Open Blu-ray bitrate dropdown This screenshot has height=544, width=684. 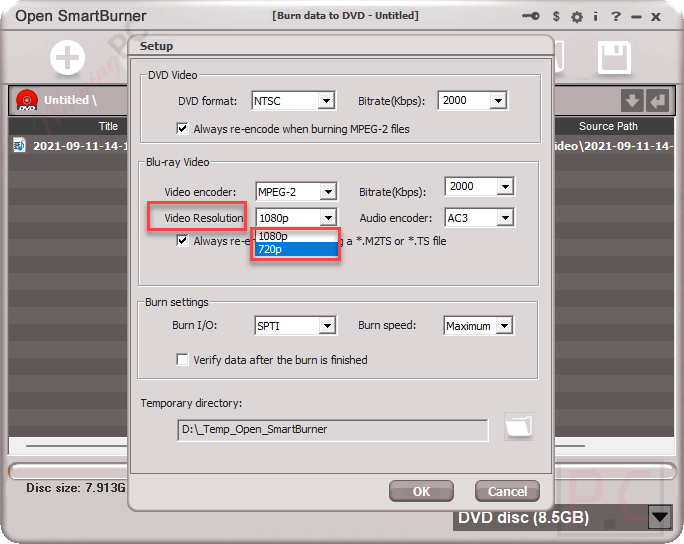coord(505,187)
